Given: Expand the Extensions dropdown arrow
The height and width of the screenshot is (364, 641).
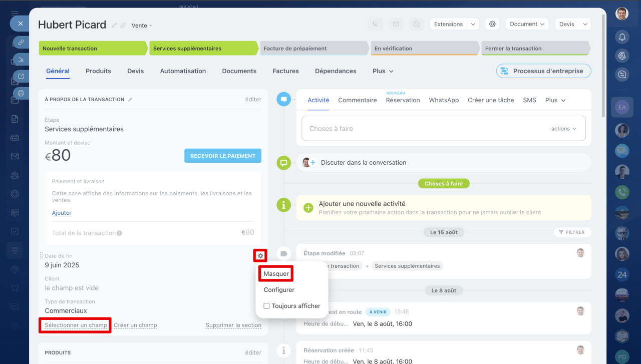Looking at the screenshot, I should pyautogui.click(x=473, y=24).
